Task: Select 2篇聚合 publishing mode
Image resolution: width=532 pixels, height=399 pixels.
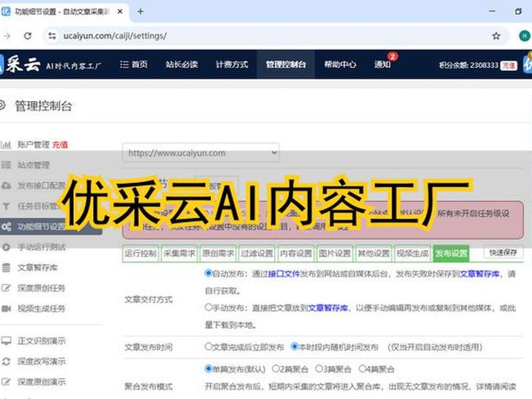Action: (276, 368)
